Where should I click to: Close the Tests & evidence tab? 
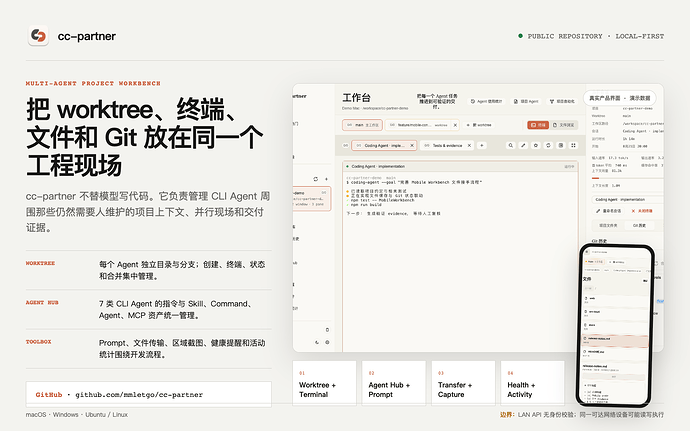point(469,145)
